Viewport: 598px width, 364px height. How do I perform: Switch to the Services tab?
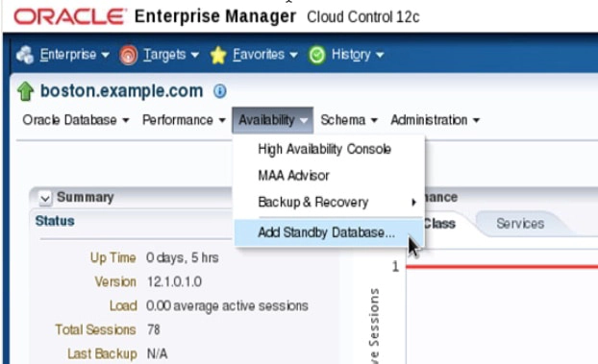(520, 224)
